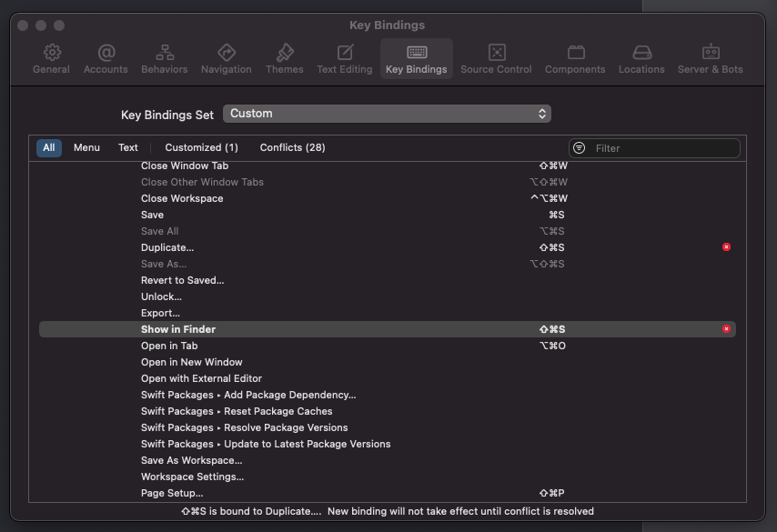Open the Locations preferences pane
Screen dimensions: 777x532
(x=641, y=59)
